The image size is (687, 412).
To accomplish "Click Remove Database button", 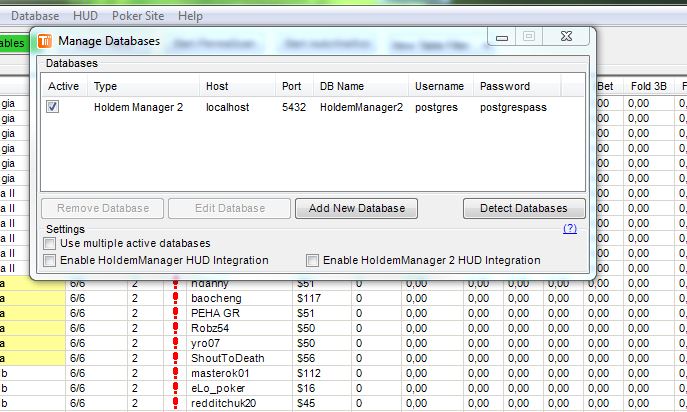I will 103,208.
